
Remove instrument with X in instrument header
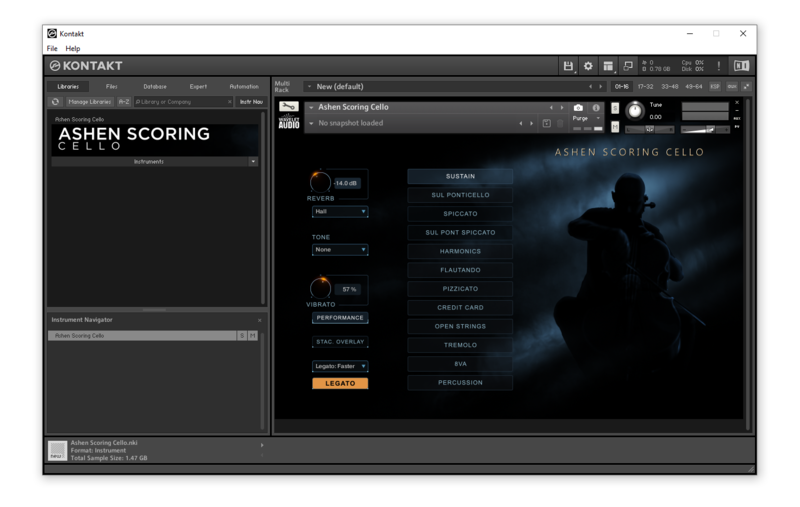[x=737, y=103]
